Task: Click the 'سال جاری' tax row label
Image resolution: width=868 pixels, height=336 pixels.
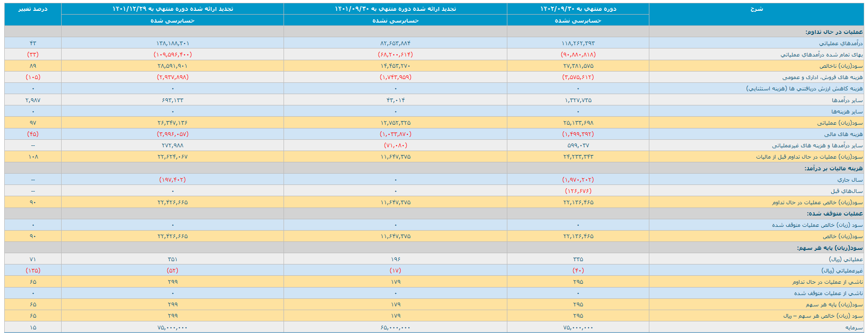Action: pos(850,180)
